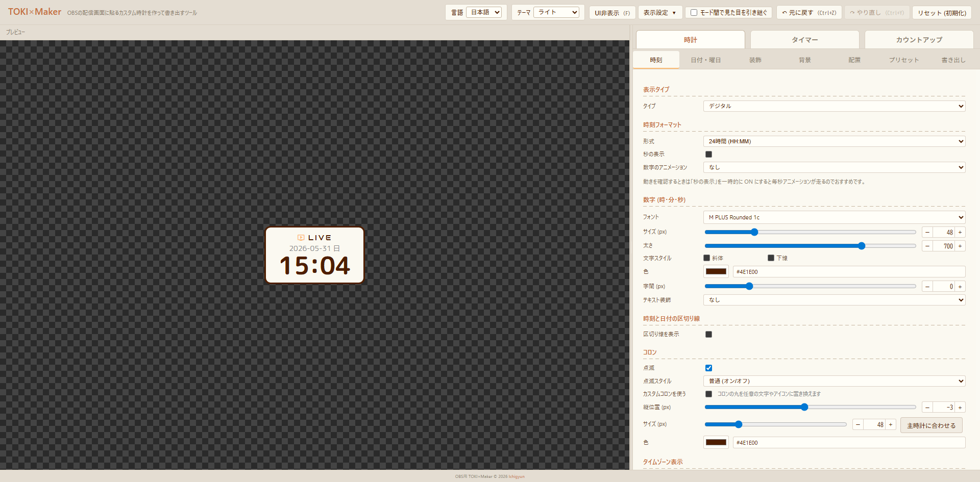980x482 pixels.
Task: Toggle the 秒の表示 checkbox
Action: (x=708, y=154)
